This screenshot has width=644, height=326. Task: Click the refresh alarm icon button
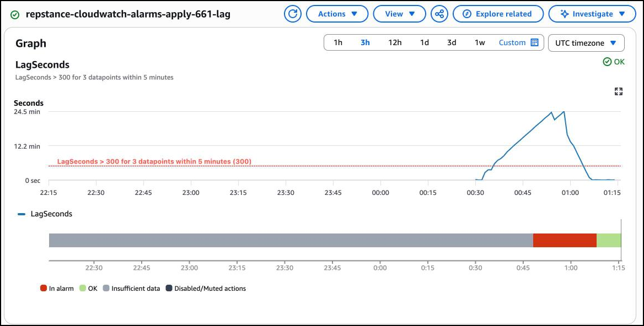click(292, 14)
